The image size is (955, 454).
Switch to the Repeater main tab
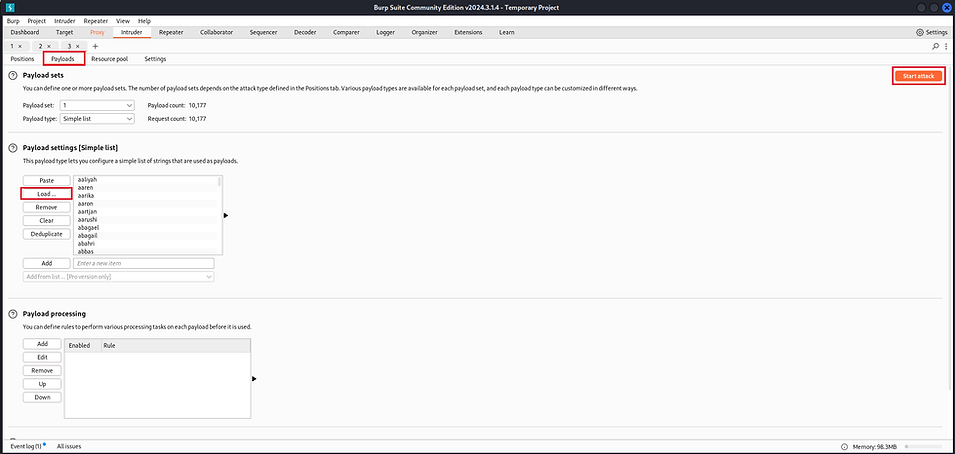[171, 32]
